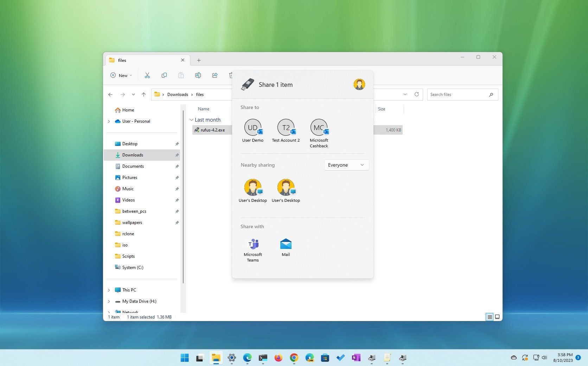Navigate to Downloads in the breadcrumb bar
Image resolution: width=588 pixels, height=366 pixels.
click(178, 94)
